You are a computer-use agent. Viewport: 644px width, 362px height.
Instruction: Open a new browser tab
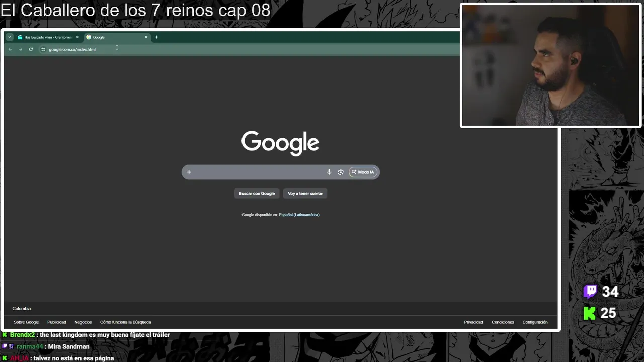pos(156,37)
